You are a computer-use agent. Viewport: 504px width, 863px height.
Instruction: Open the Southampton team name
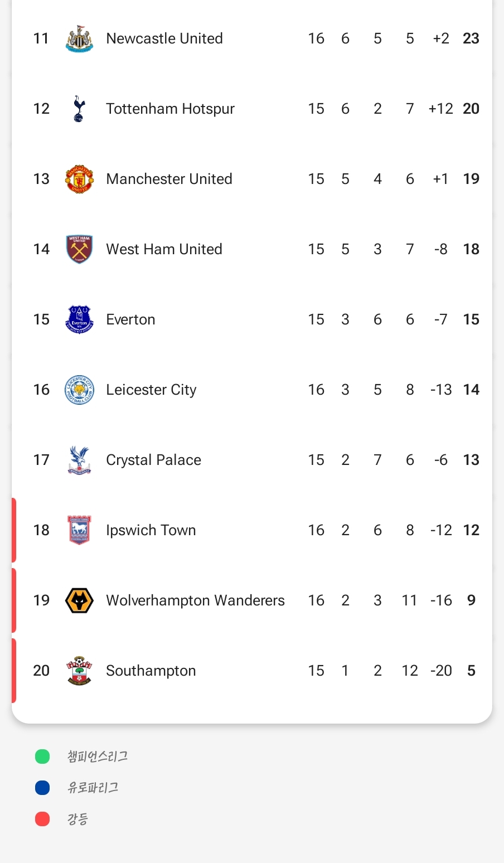[x=151, y=671]
